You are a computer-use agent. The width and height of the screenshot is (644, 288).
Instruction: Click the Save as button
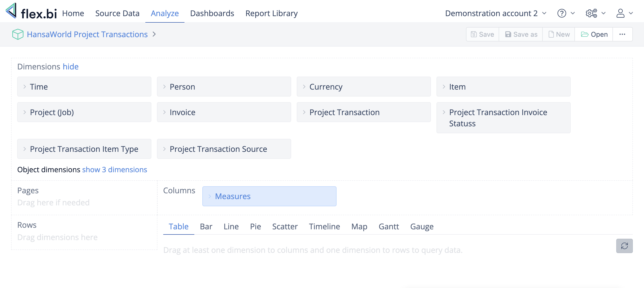coord(521,34)
